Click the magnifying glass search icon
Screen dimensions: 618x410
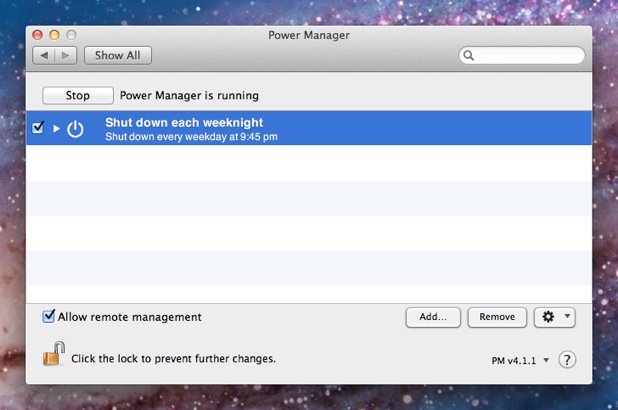(469, 55)
